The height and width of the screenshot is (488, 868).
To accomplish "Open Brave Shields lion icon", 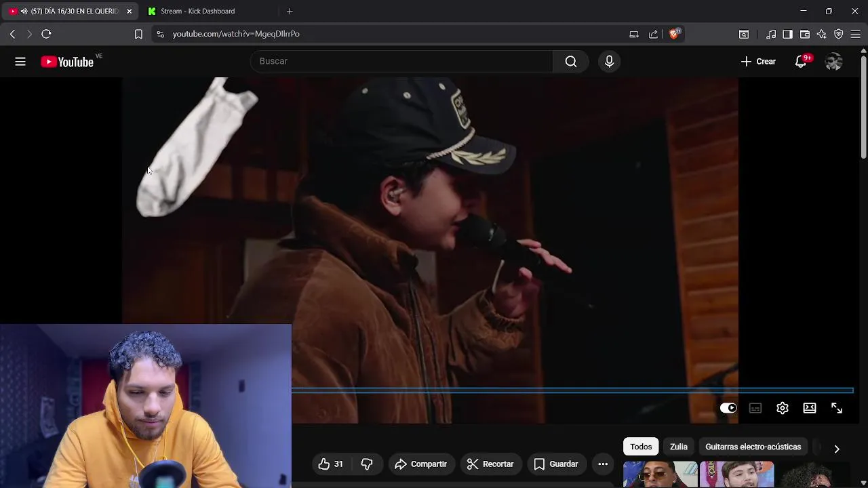I will pos(674,34).
